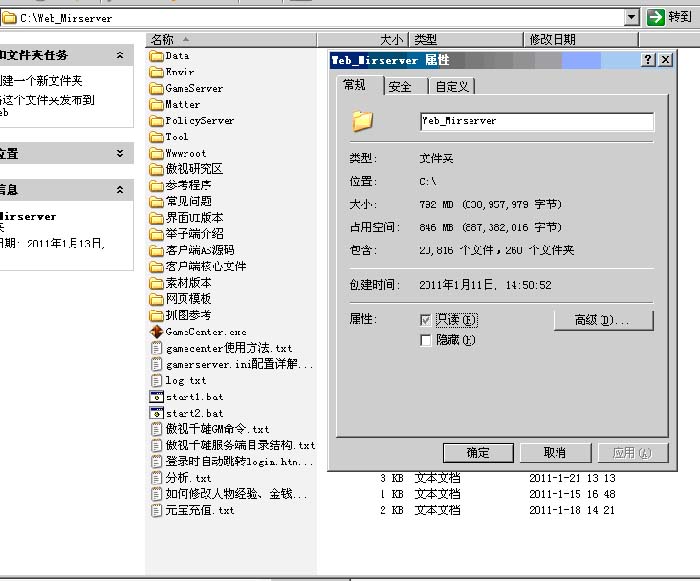Click the GameServer folder icon
Viewport: 700px width, 581px height.
pos(156,88)
